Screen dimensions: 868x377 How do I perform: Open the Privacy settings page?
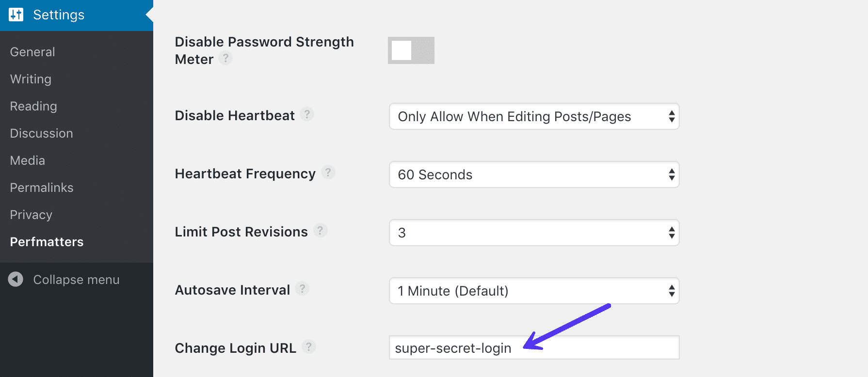point(31,215)
